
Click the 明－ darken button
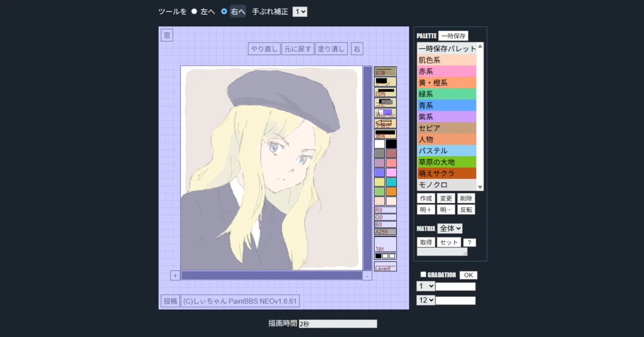[446, 210]
